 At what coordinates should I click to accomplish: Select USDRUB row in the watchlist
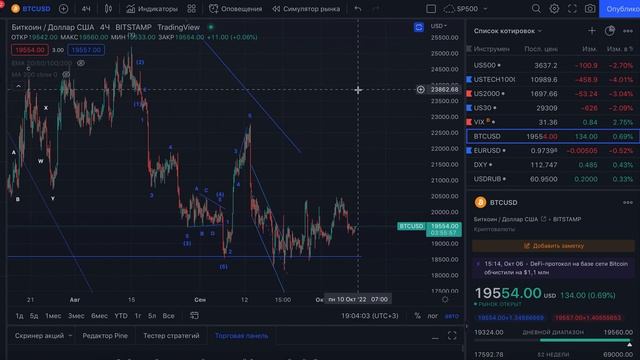point(553,179)
